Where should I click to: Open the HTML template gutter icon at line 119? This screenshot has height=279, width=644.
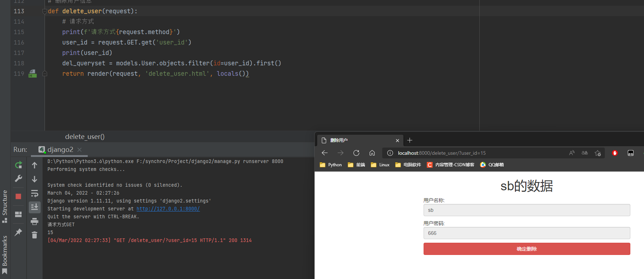pyautogui.click(x=33, y=74)
